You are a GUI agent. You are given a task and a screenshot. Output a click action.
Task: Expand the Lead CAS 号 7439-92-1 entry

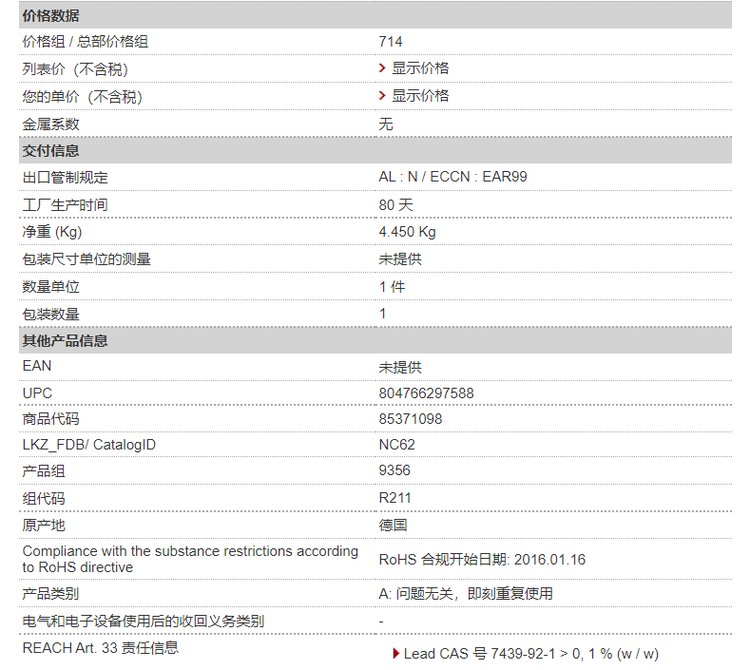click(530, 654)
